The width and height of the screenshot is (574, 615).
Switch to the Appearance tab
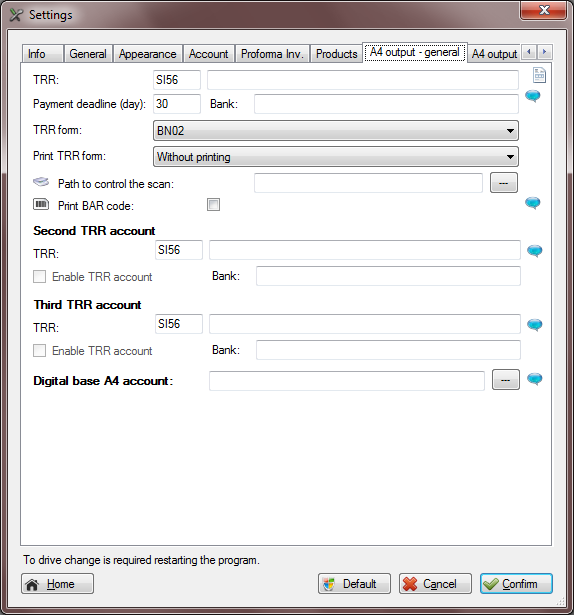click(x=148, y=54)
